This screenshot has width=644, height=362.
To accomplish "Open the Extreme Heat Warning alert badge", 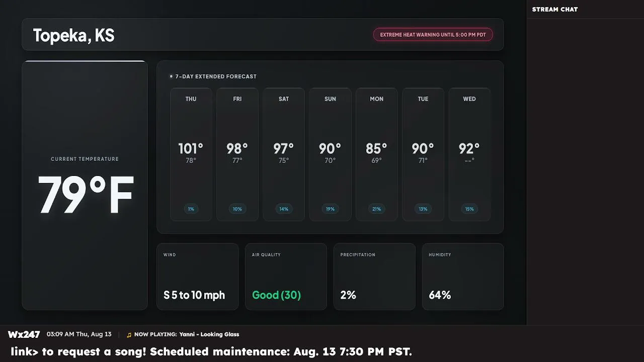I will click(x=433, y=35).
